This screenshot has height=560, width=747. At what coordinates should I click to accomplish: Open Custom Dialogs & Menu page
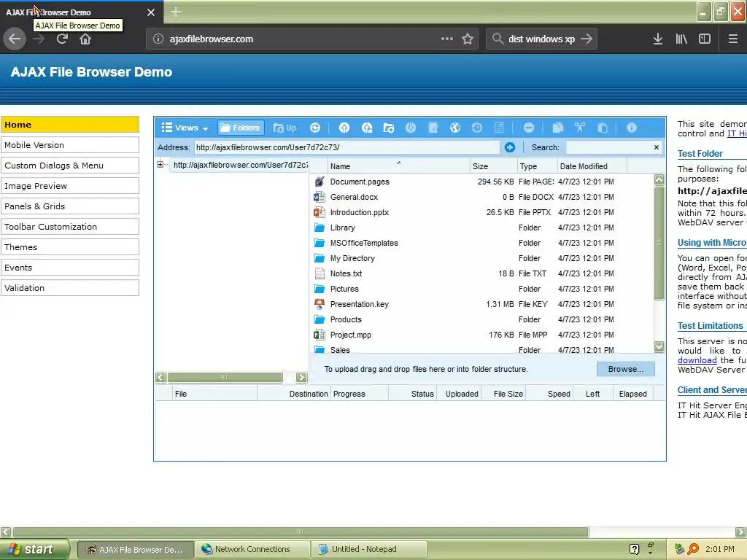tap(70, 166)
